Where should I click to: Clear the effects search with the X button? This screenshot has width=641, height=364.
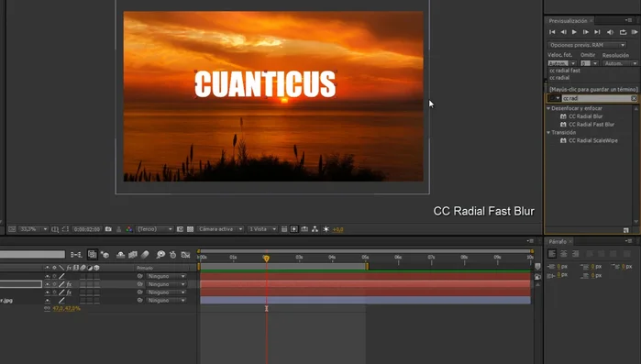click(634, 98)
